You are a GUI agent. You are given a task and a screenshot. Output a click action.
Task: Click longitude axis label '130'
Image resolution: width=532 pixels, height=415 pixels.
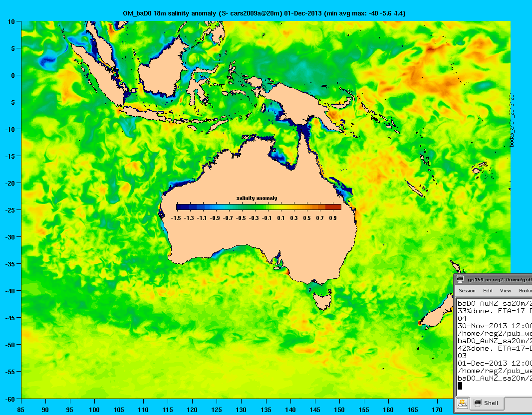pyautogui.click(x=241, y=410)
